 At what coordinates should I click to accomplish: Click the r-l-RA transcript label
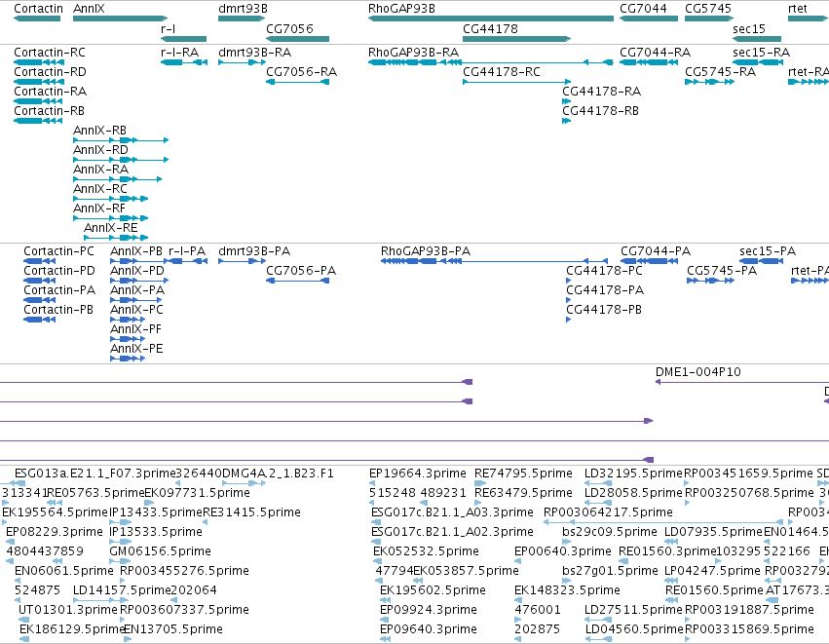(x=179, y=53)
